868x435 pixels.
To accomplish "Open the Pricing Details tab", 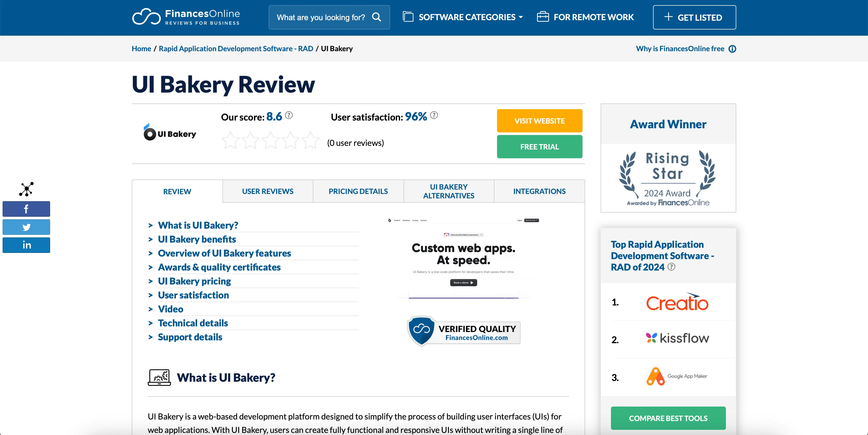I will (358, 191).
